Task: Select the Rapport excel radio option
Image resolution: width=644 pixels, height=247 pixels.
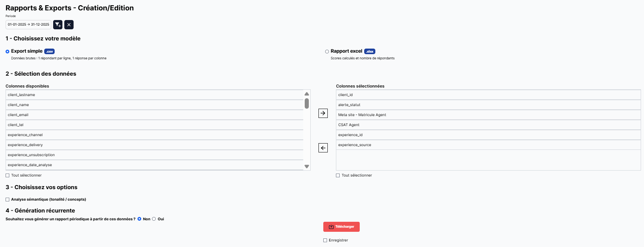Action: pos(327,52)
